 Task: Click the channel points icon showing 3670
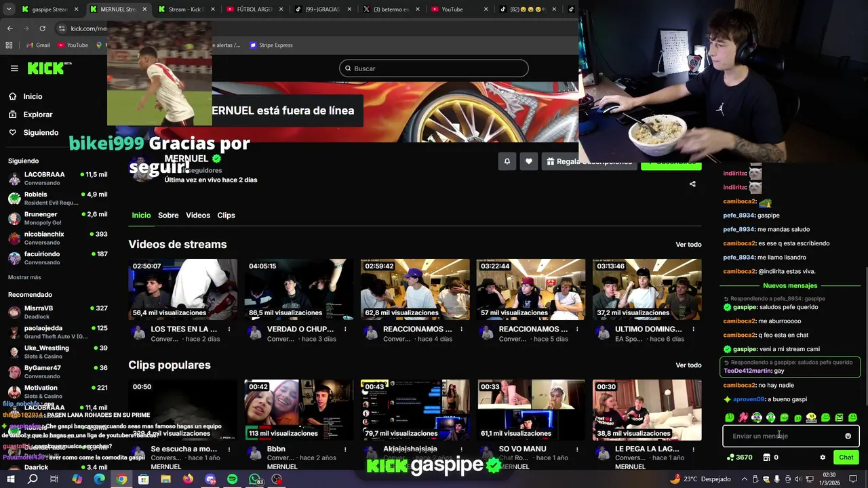[739, 457]
